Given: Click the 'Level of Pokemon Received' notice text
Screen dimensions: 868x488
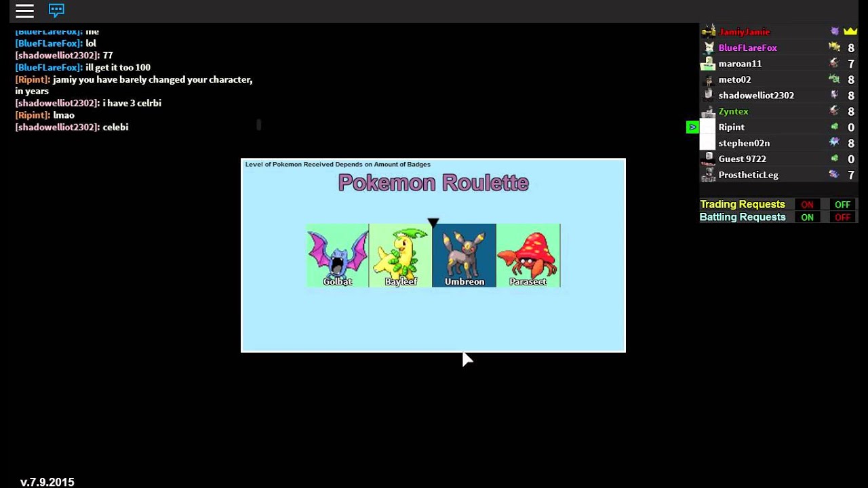Looking at the screenshot, I should [338, 164].
